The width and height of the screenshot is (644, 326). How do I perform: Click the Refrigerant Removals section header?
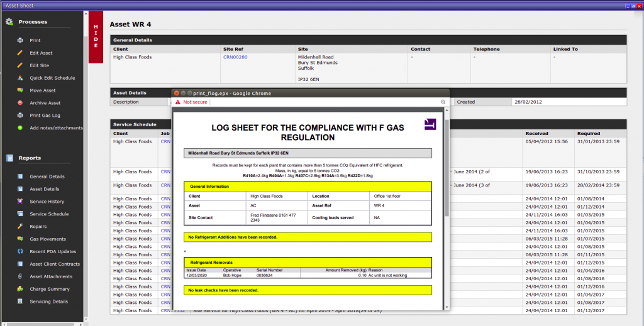pyautogui.click(x=308, y=263)
